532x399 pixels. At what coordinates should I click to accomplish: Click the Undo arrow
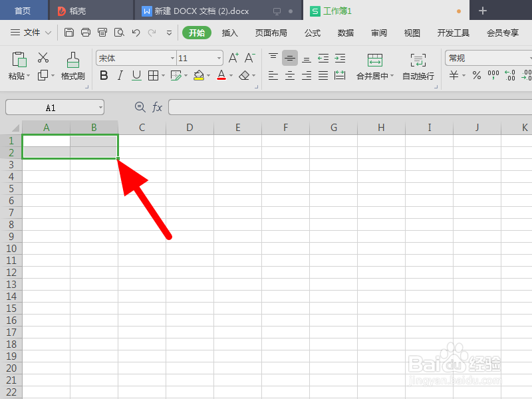pos(136,33)
